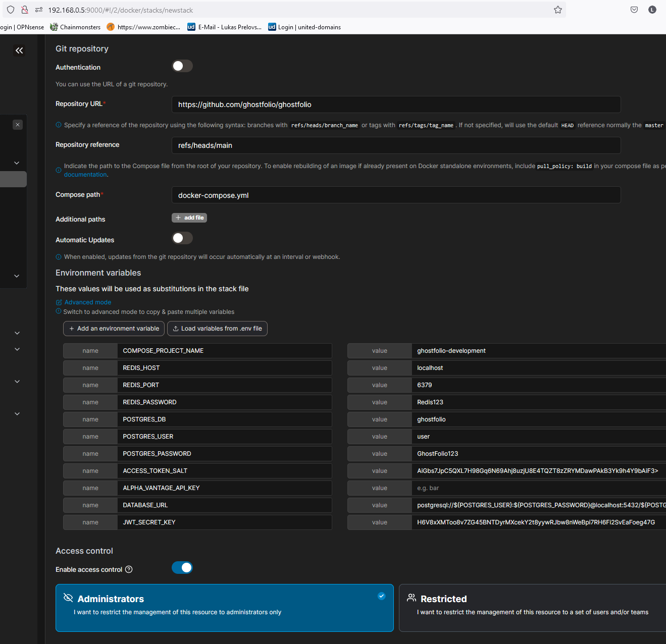This screenshot has height=644, width=666.
Task: Expand the bottom sidebar section chevron
Action: (17, 413)
